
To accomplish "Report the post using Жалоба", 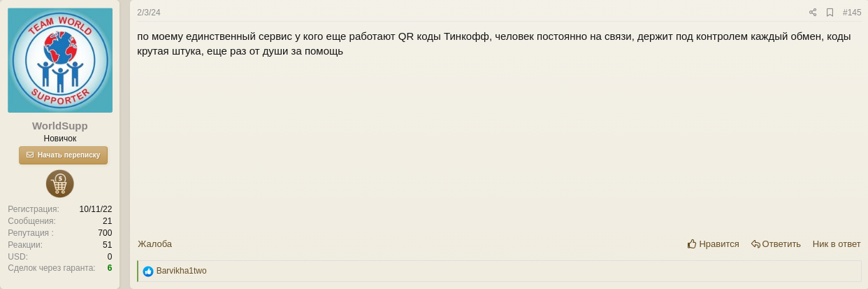I will click(154, 244).
